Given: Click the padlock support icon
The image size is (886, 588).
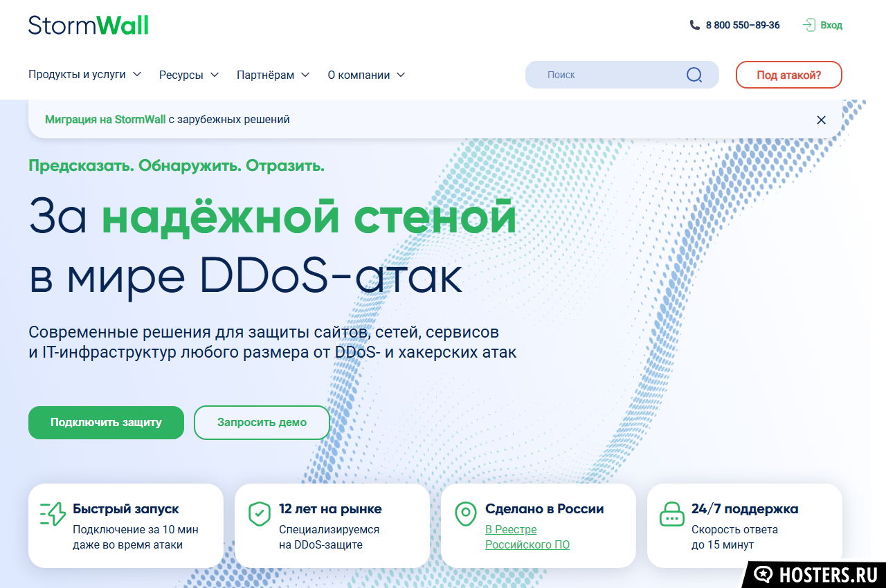Looking at the screenshot, I should [x=671, y=514].
